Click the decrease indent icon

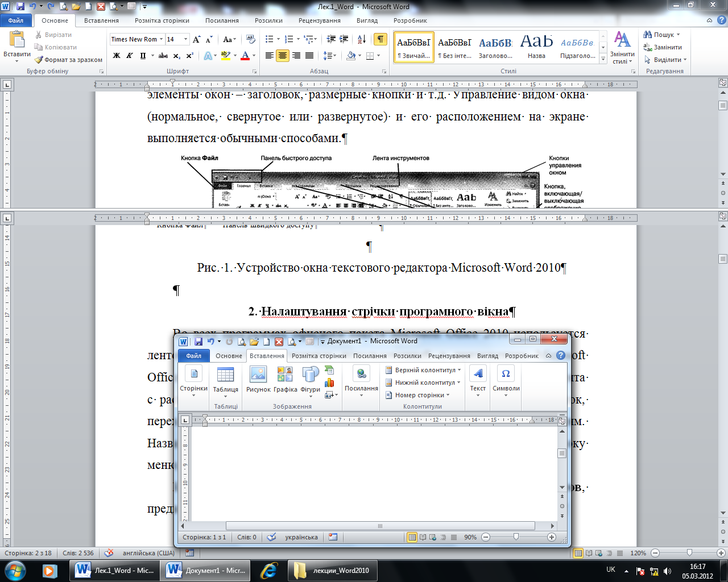[331, 39]
